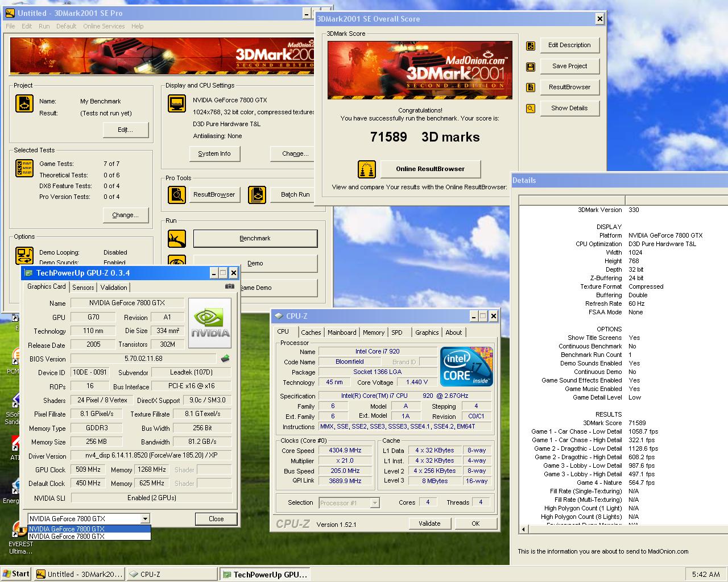728x582 pixels.
Task: Click the Demo button in Run section
Action: pos(255,264)
